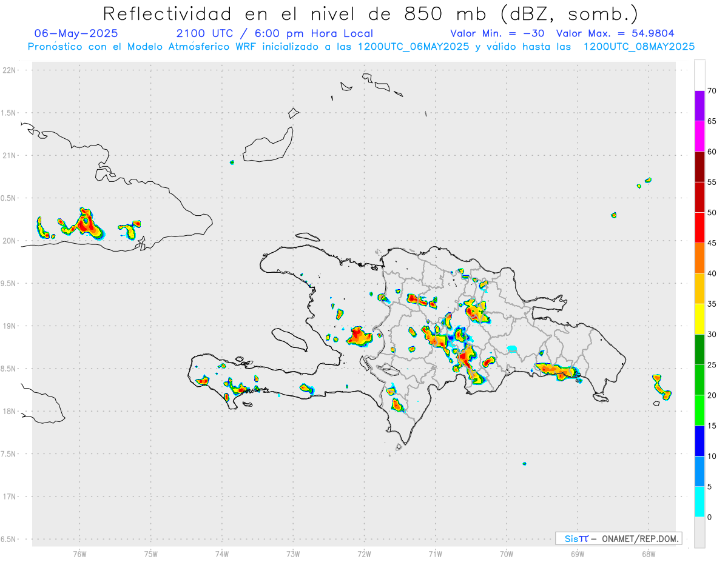Image resolution: width=728 pixels, height=562 pixels.
Task: Click the '72W' longitude label
Action: [x=364, y=554]
